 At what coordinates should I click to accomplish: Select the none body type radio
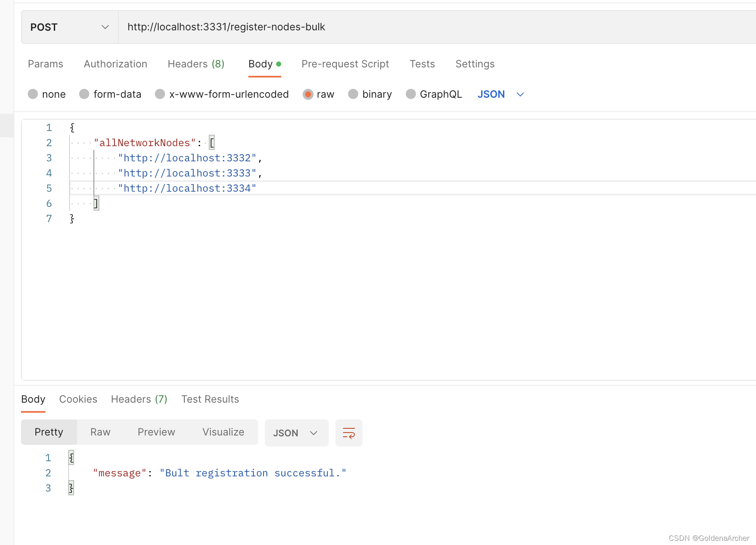(x=33, y=94)
